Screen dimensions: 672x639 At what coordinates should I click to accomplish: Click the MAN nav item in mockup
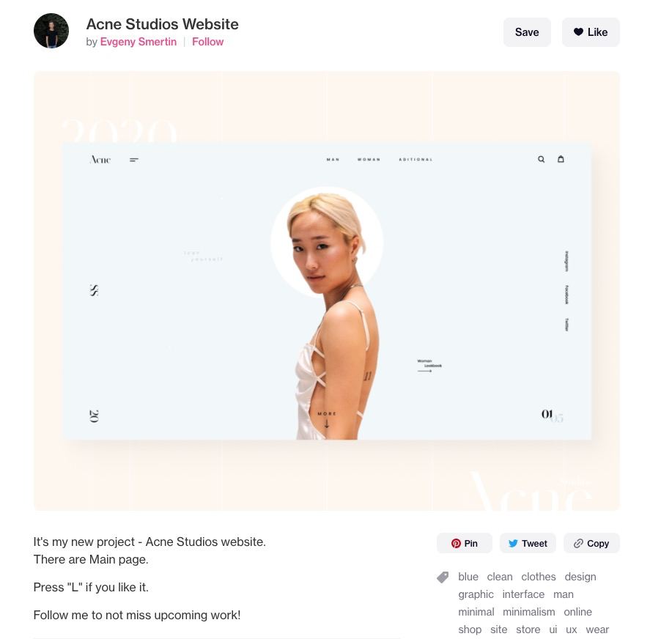[333, 160]
